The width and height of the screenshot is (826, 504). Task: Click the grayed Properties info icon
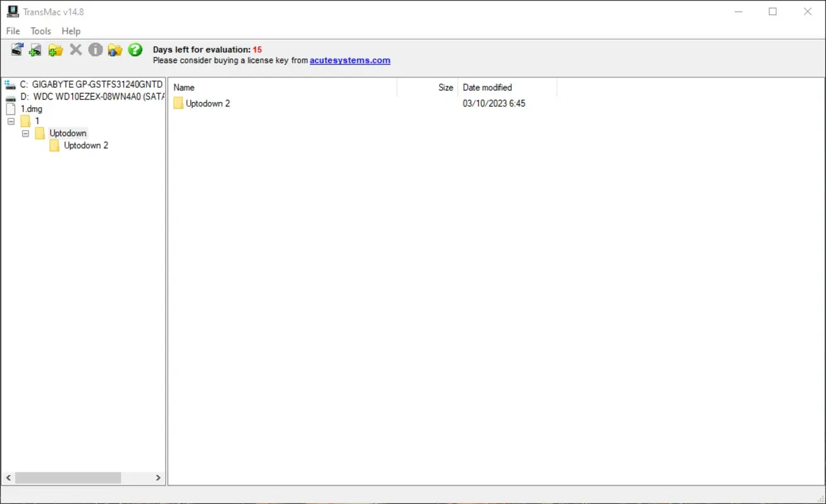point(95,50)
